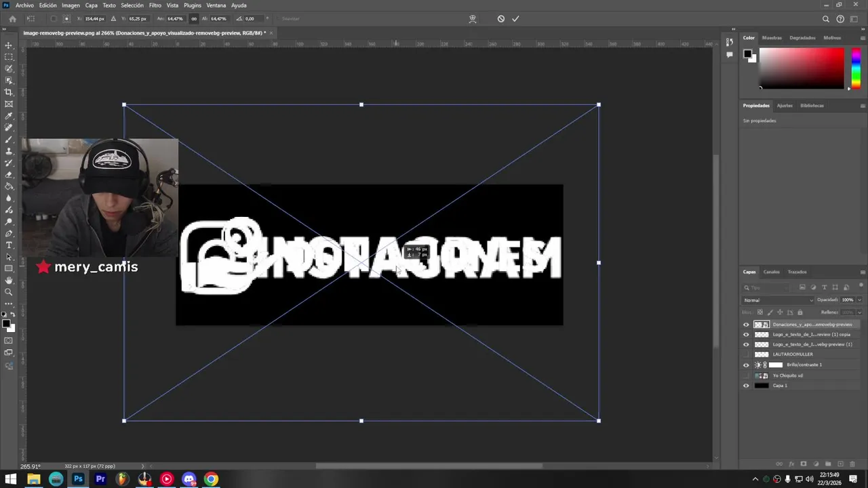Screen dimensions: 868x488
Task: Select the Eyedropper tool
Action: [x=9, y=116]
